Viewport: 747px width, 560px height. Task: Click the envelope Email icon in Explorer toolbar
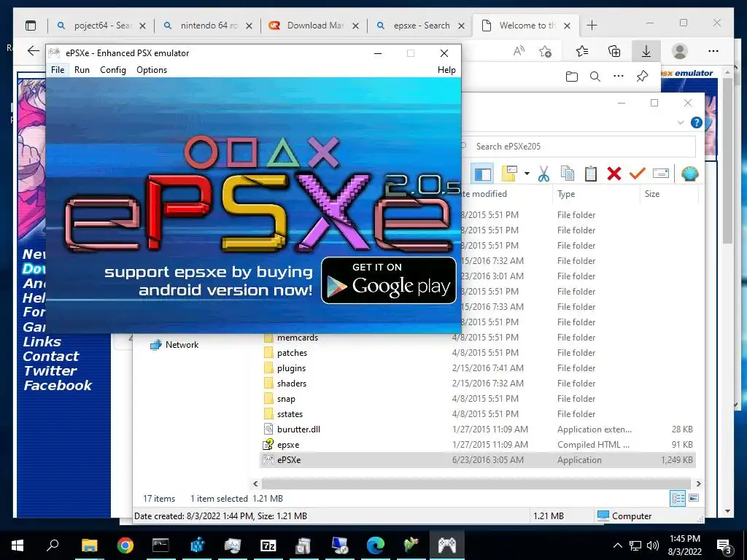coord(661,174)
